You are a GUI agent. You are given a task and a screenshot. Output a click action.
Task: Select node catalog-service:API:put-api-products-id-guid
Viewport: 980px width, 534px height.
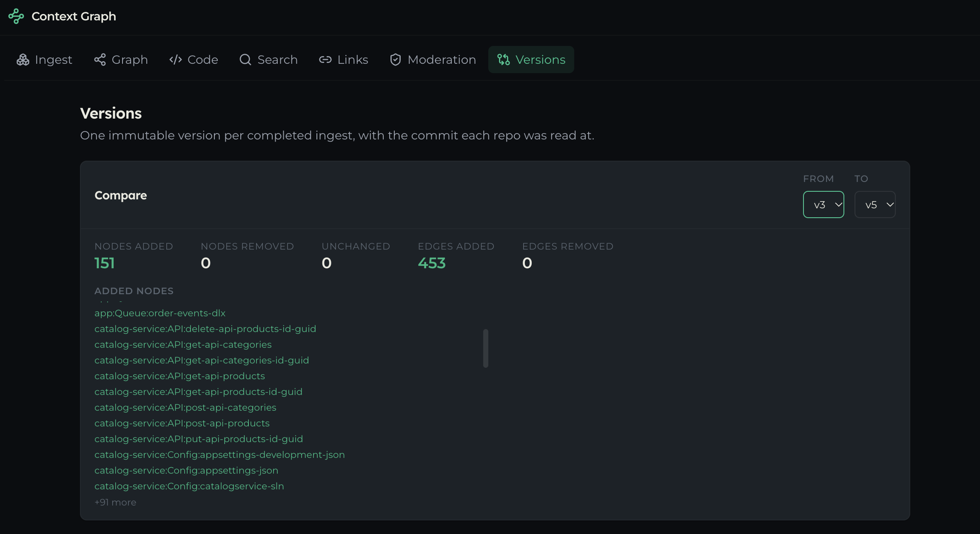pos(199,439)
